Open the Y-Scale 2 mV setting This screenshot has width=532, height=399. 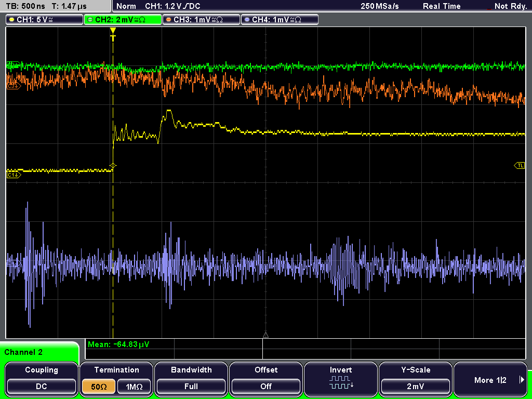pyautogui.click(x=415, y=378)
